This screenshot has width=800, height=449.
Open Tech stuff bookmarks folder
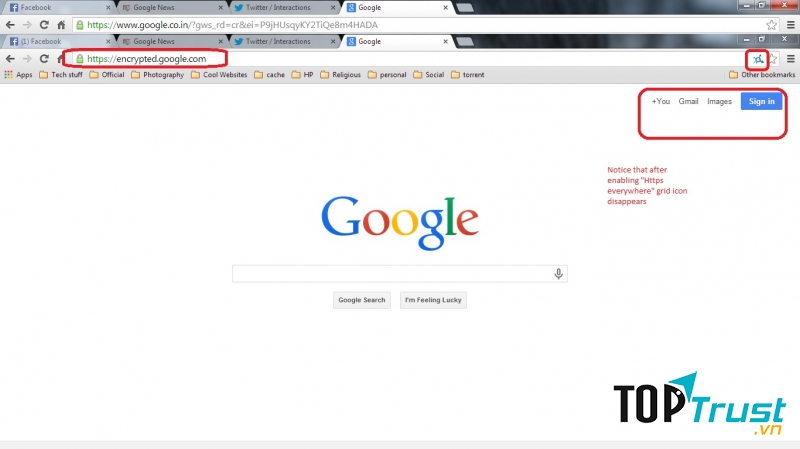pyautogui.click(x=61, y=74)
